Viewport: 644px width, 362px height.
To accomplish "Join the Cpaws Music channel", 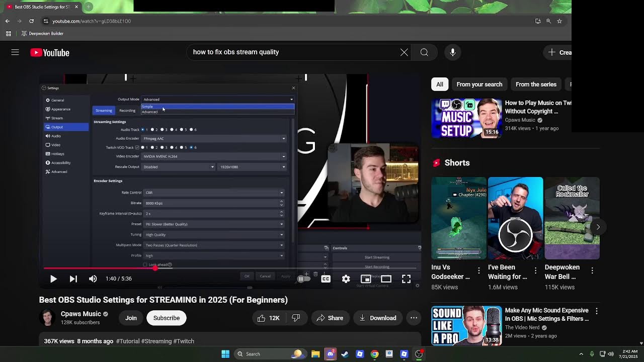I will coord(131,318).
